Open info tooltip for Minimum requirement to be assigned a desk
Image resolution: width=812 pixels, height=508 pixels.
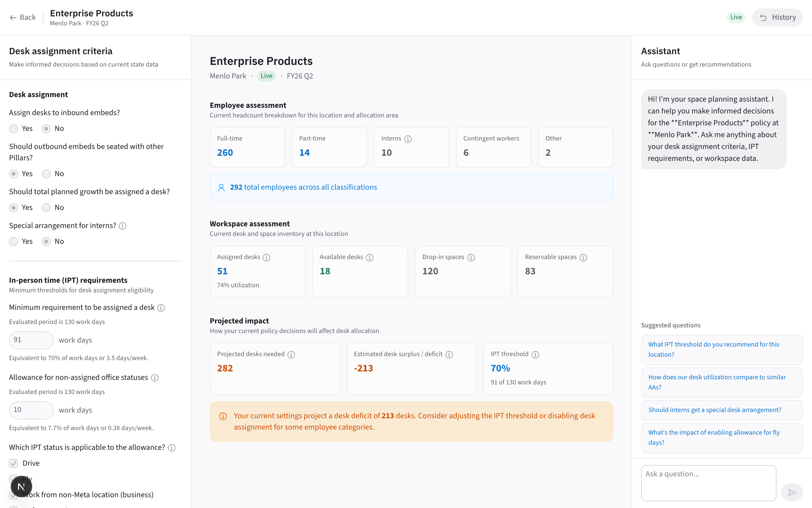click(x=161, y=308)
